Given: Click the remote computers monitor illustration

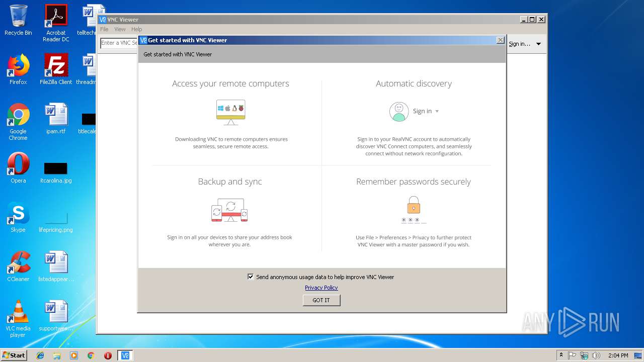Looking at the screenshot, I should click(231, 112).
